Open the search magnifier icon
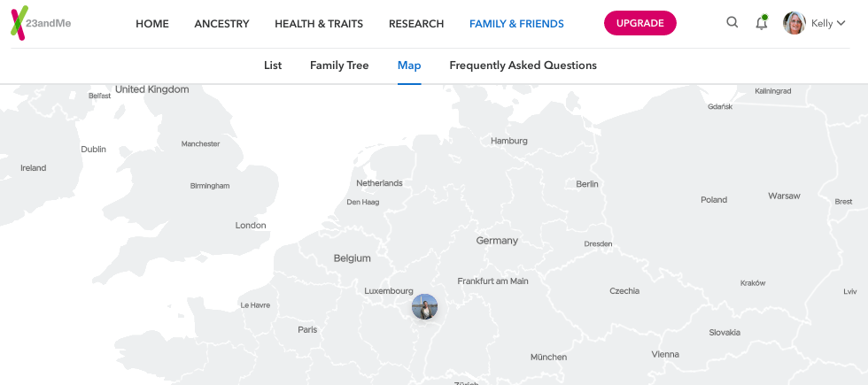 [x=732, y=23]
